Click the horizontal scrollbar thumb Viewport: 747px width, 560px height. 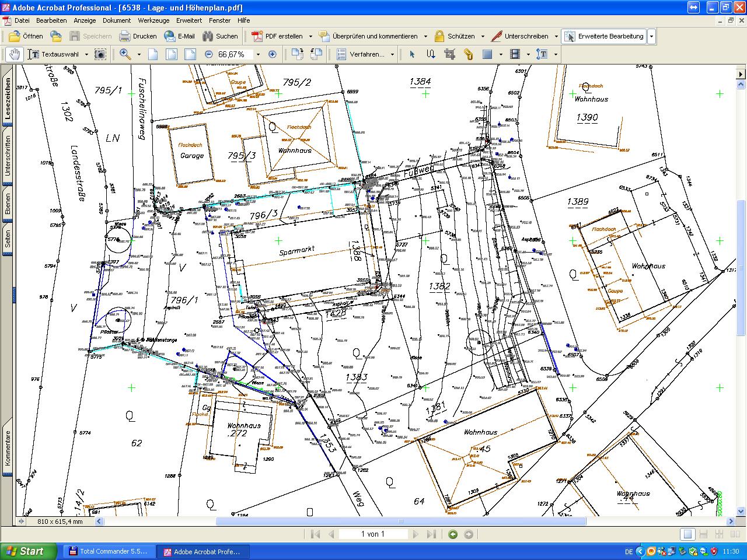401,521
